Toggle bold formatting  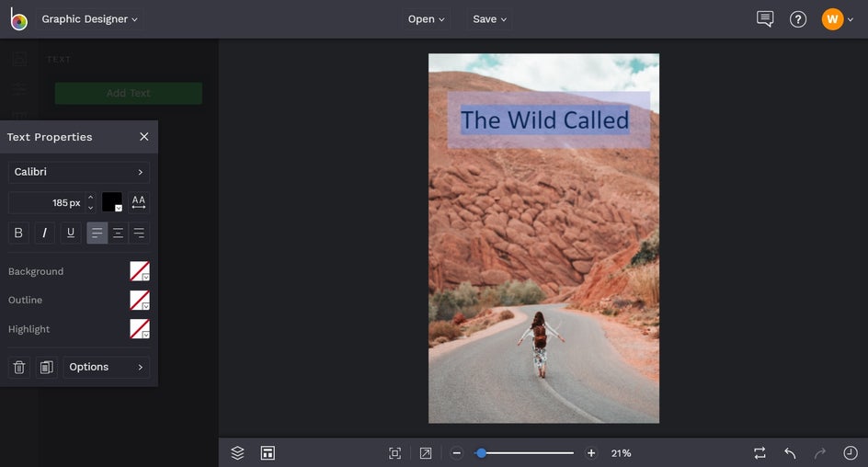(18, 233)
